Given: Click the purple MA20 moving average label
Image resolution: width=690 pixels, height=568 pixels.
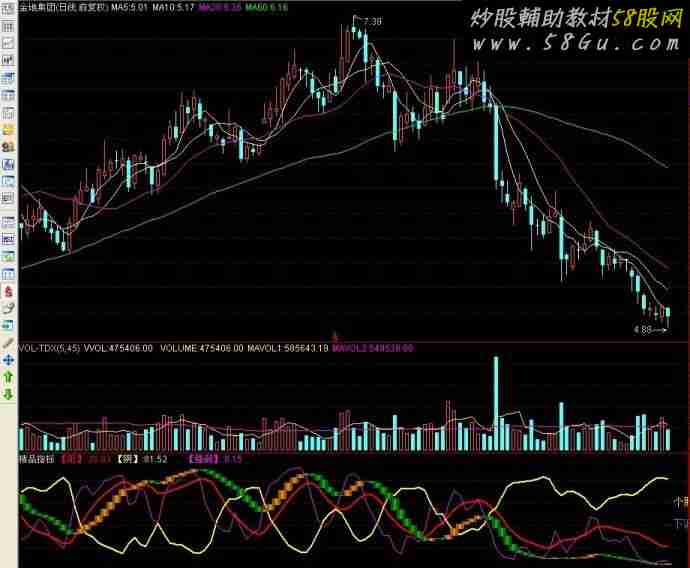Looking at the screenshot, I should (220, 7).
